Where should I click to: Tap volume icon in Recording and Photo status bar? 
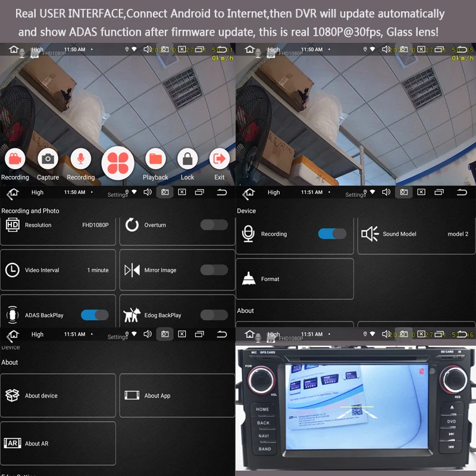148,192
